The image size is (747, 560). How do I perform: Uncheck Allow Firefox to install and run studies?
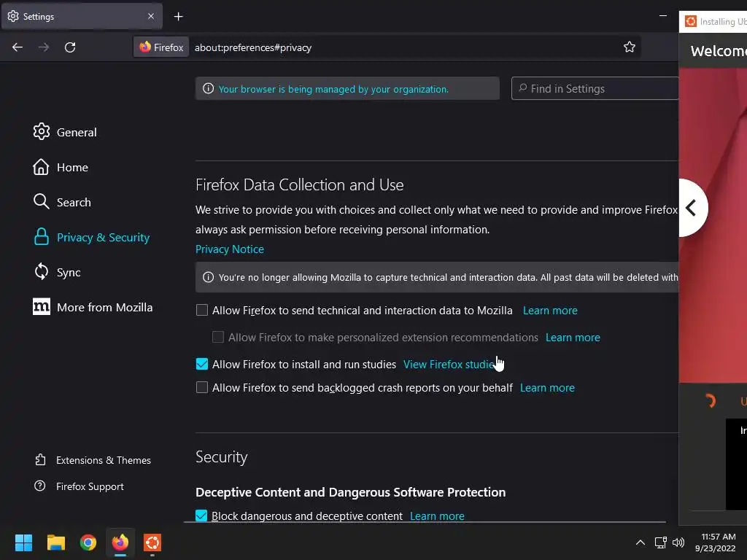[x=202, y=364]
